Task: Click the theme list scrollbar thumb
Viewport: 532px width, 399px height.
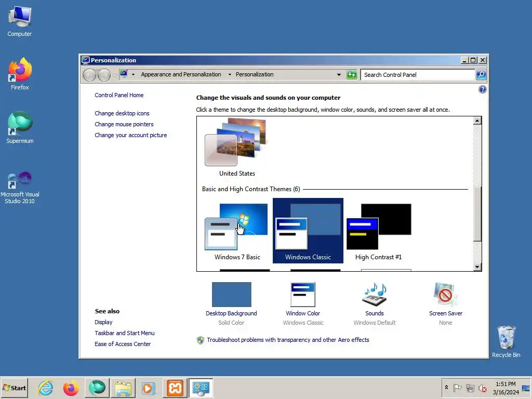Action: (477, 214)
